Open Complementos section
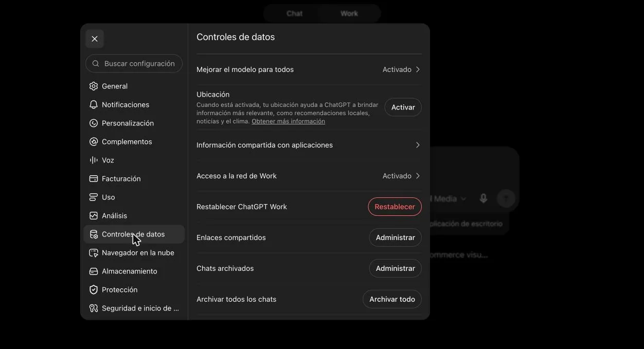The width and height of the screenshot is (644, 349). click(134, 142)
